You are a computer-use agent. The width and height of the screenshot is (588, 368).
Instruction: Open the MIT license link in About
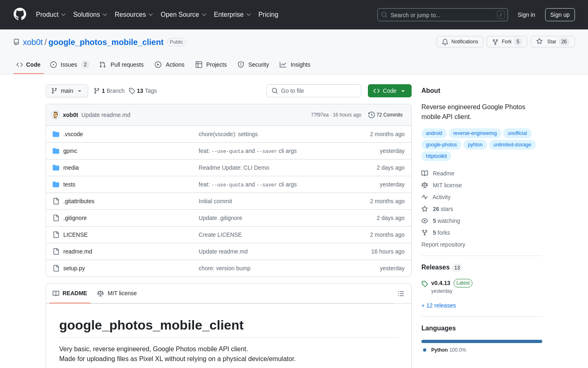click(x=442, y=185)
